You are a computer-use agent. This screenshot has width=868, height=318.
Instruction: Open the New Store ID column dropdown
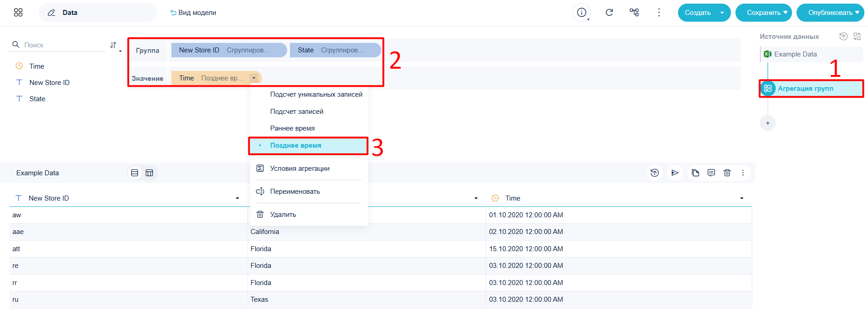pos(237,198)
